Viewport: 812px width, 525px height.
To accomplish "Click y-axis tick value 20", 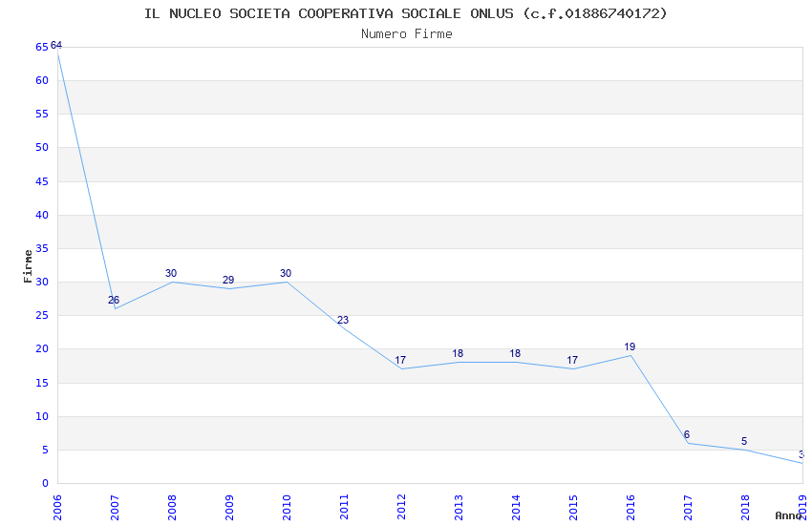I will [42, 349].
